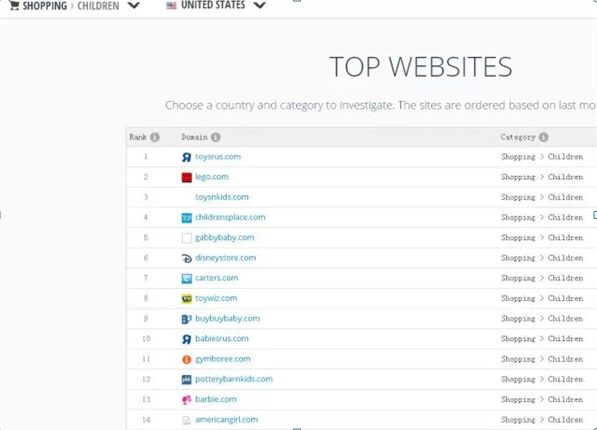The height and width of the screenshot is (430, 597).
Task: Click the blank gabbybaby.com favicon
Action: [x=187, y=238]
